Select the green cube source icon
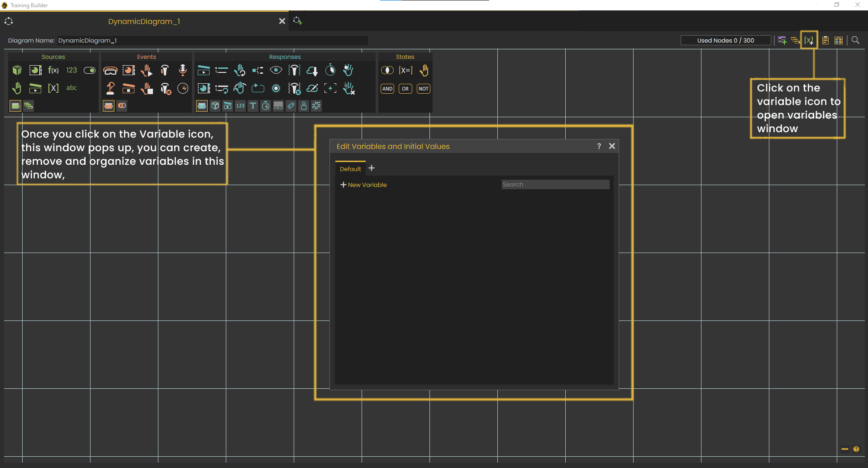 17,70
